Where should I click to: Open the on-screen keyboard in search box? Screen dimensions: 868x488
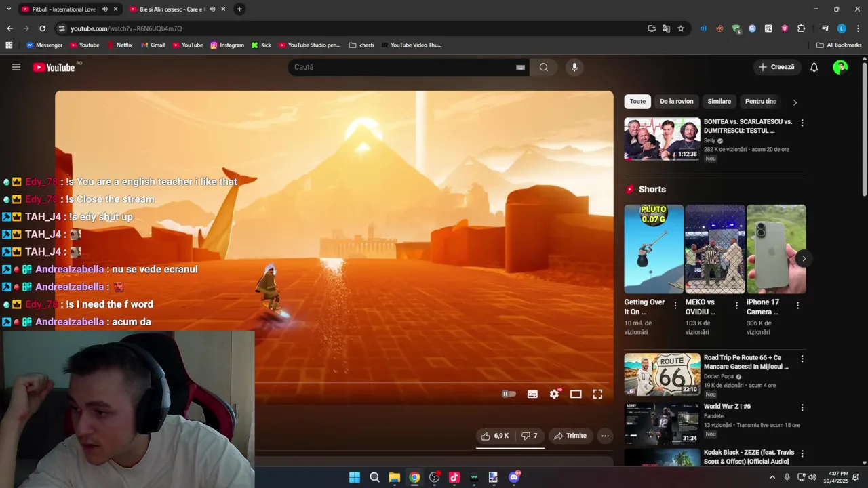coord(520,67)
